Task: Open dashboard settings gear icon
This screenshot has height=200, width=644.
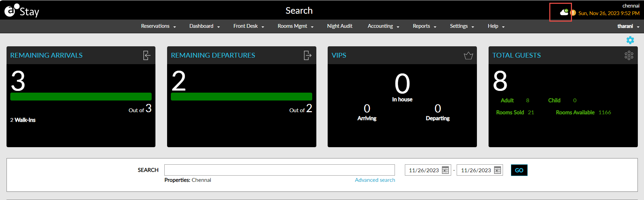Action: (630, 40)
